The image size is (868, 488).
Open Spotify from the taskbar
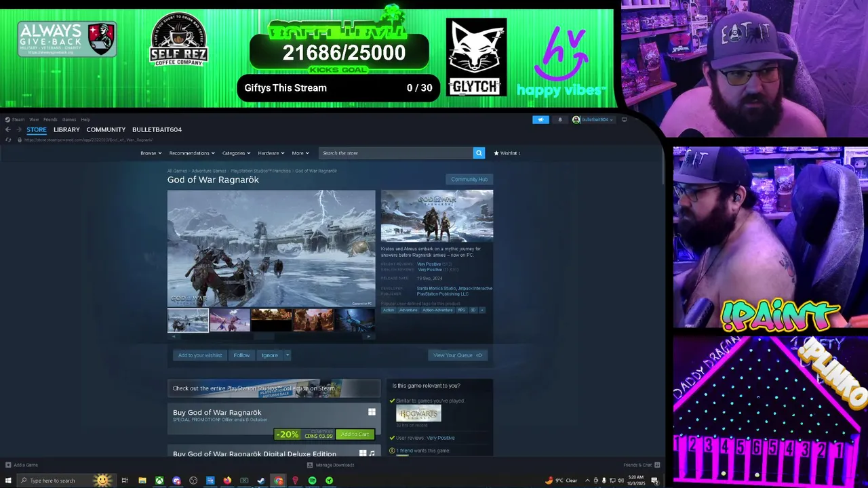[312, 481]
